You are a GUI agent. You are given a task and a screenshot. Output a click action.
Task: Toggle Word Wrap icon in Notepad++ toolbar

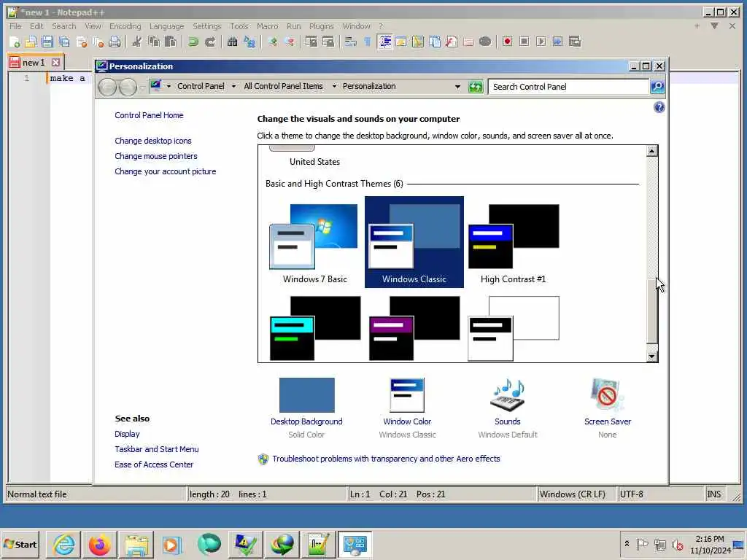351,42
